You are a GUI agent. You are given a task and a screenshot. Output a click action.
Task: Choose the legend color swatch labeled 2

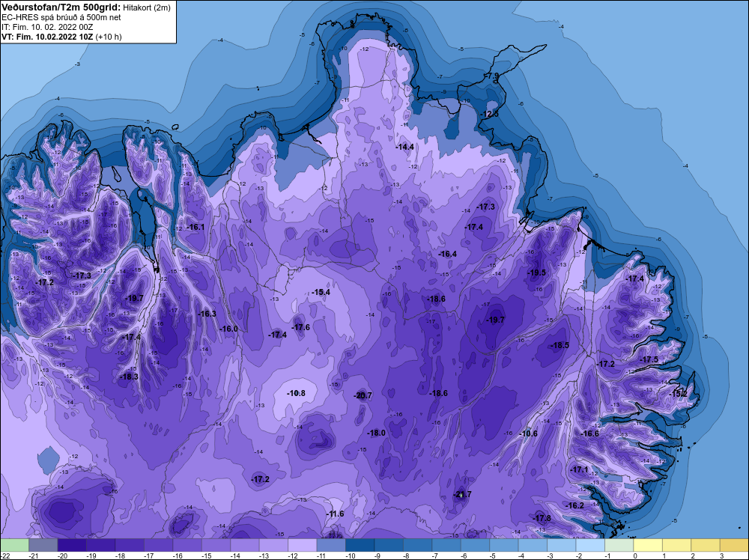[x=706, y=545]
